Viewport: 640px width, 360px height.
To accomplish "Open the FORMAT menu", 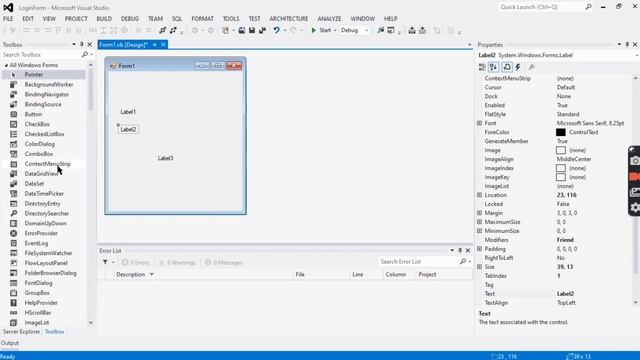I will click(x=202, y=19).
